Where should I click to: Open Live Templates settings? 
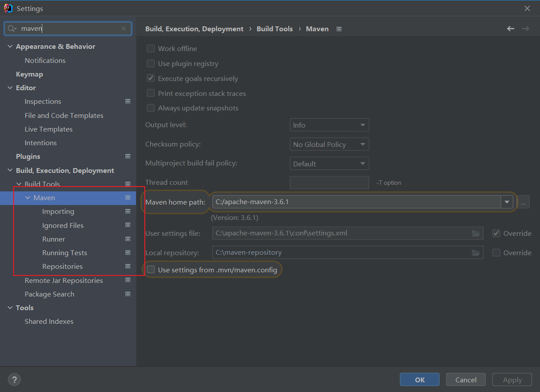[48, 129]
